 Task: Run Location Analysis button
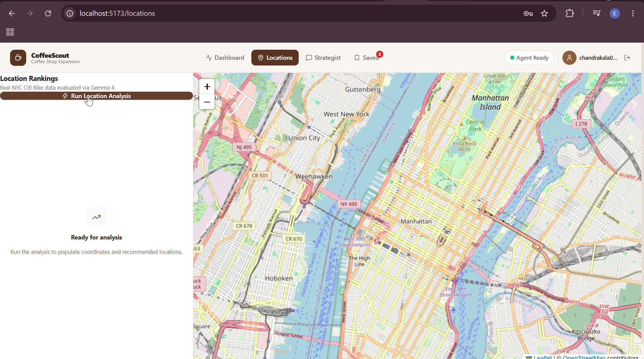point(97,96)
